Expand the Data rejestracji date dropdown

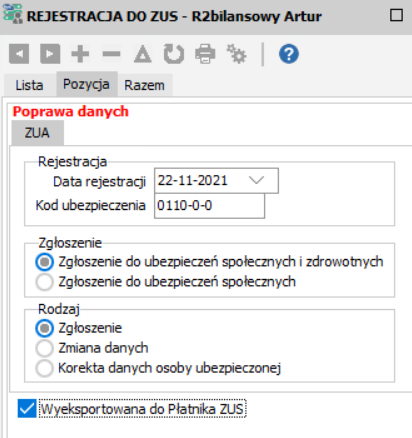(256, 181)
